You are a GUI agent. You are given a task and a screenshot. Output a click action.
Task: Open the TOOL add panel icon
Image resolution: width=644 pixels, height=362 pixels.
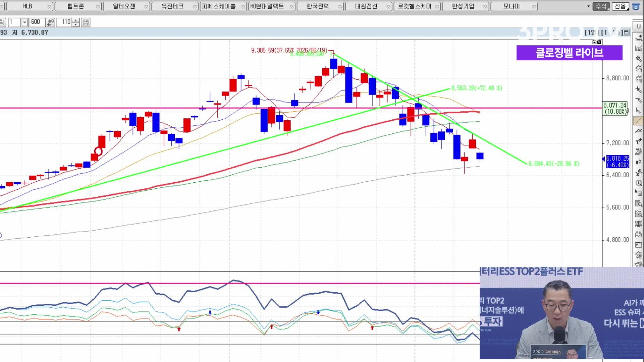pyautogui.click(x=638, y=38)
